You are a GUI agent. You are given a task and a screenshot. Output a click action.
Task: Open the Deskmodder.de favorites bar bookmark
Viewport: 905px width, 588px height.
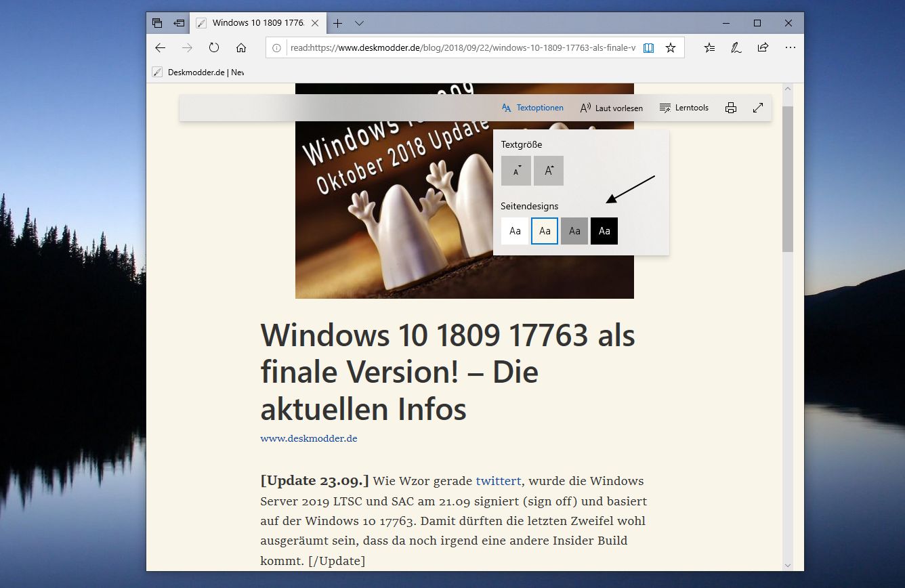pos(198,72)
